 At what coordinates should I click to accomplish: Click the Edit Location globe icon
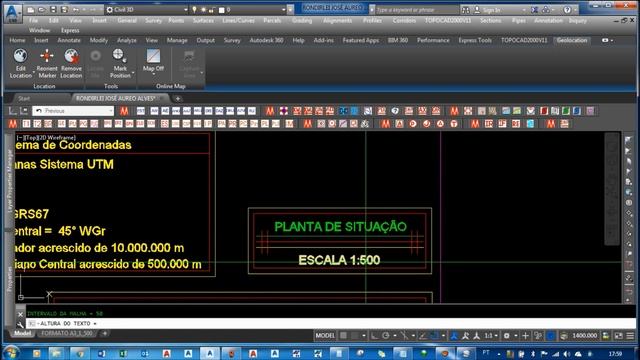point(20,56)
